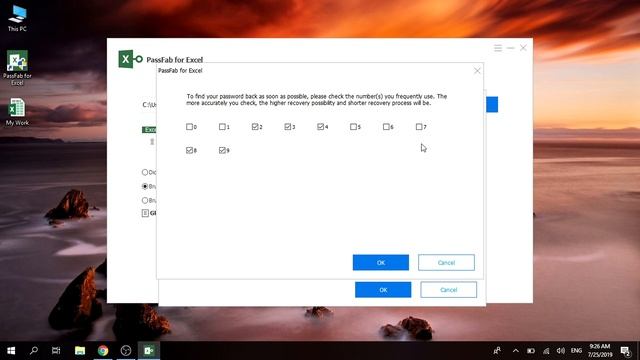Select the unselected 'Bru' radio button
This screenshot has width=640, height=360.
pos(145,200)
